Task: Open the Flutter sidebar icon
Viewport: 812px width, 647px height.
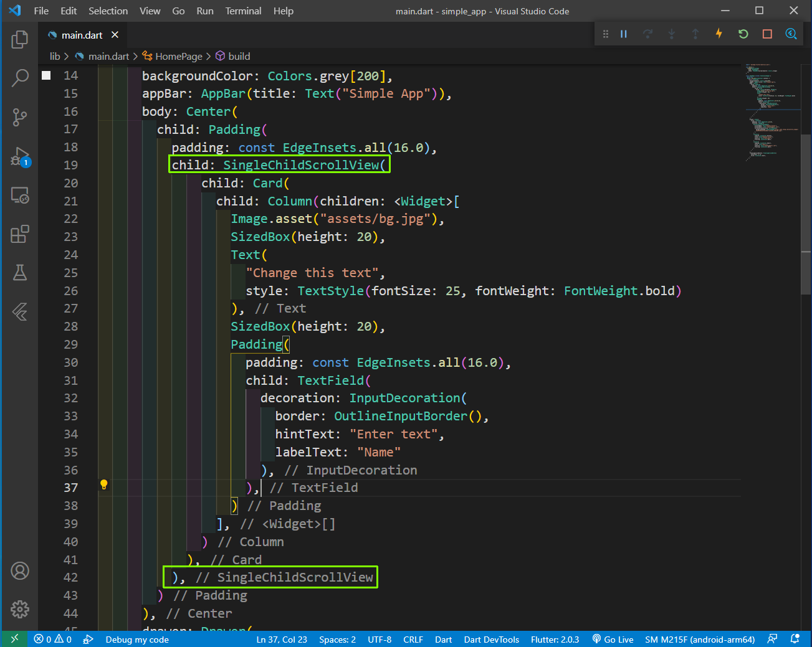Action: [20, 311]
